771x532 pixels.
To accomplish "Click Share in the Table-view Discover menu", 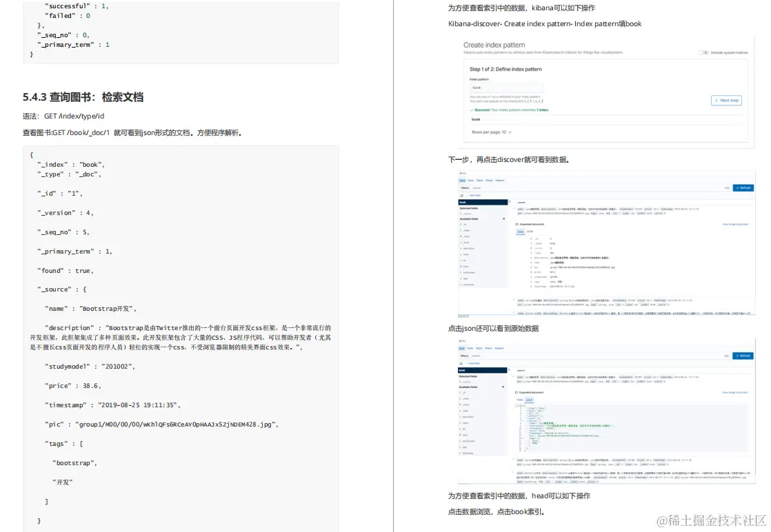I will point(489,181).
